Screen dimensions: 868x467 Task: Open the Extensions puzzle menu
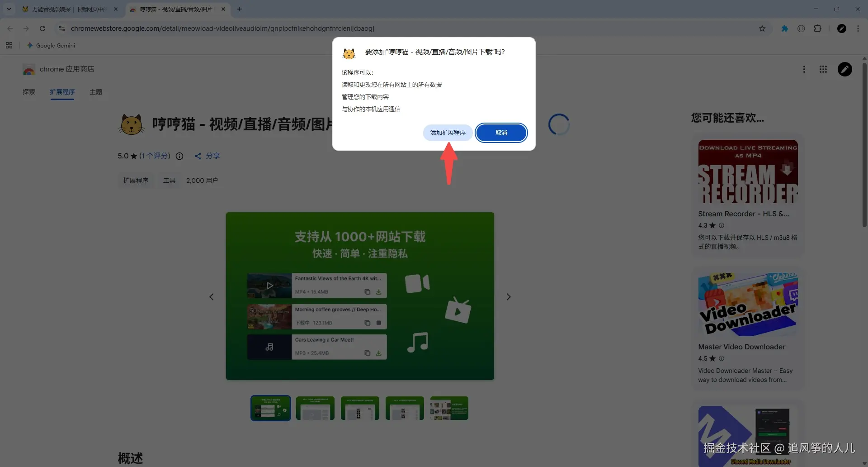[817, 29]
